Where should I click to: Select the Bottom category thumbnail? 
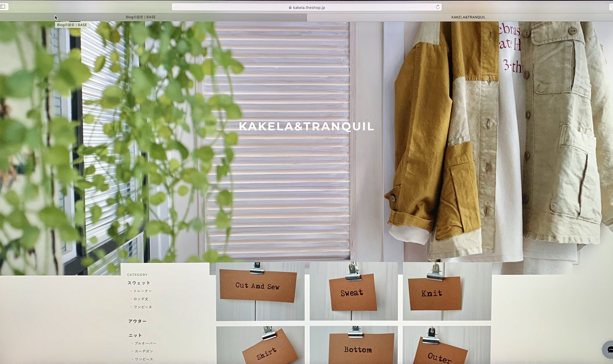(x=354, y=345)
